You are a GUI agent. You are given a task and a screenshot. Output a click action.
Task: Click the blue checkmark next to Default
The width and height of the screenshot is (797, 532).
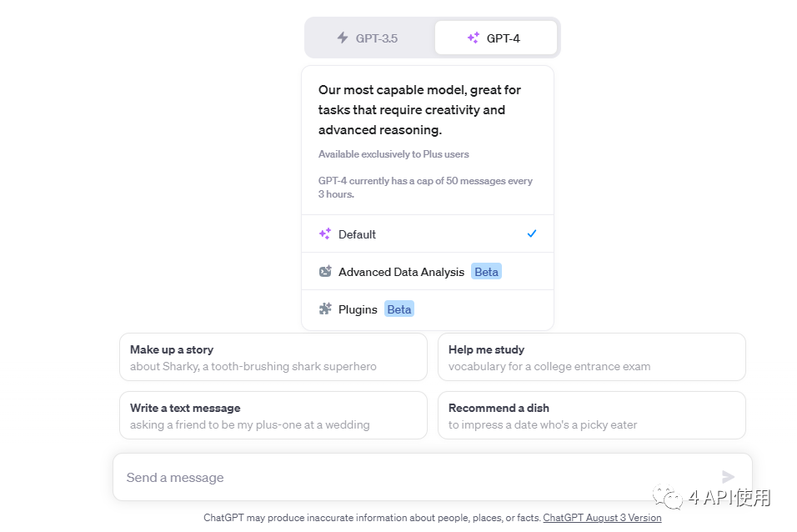532,234
